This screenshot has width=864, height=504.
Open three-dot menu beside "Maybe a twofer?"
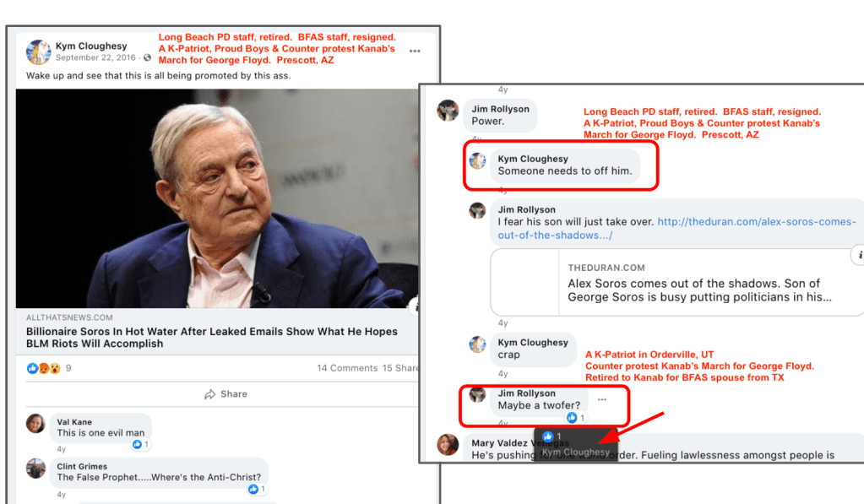click(601, 399)
